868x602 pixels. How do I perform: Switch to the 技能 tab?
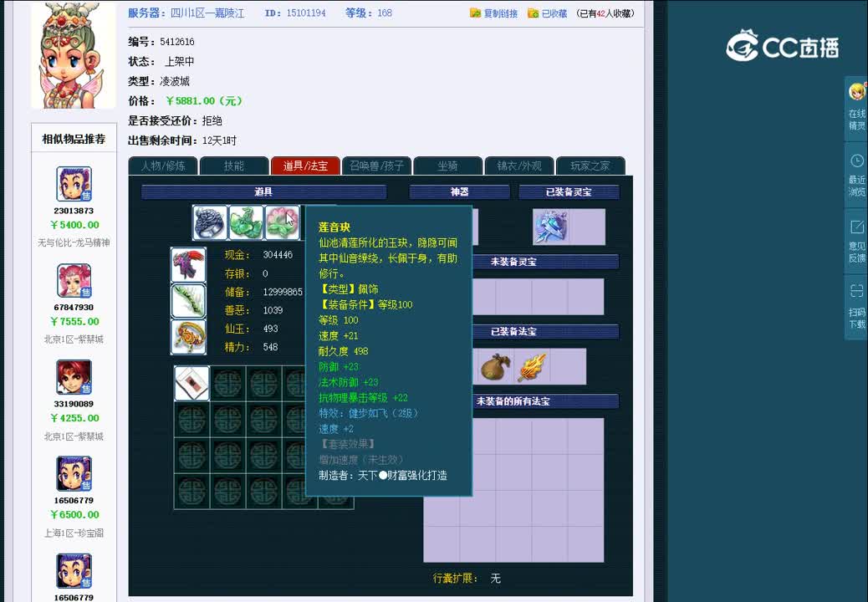[x=233, y=166]
